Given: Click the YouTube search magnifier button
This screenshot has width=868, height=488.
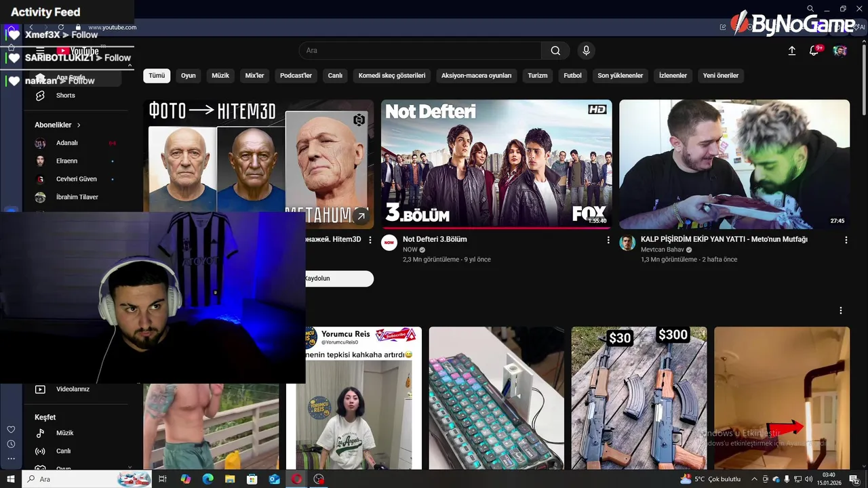Looking at the screenshot, I should tap(555, 51).
